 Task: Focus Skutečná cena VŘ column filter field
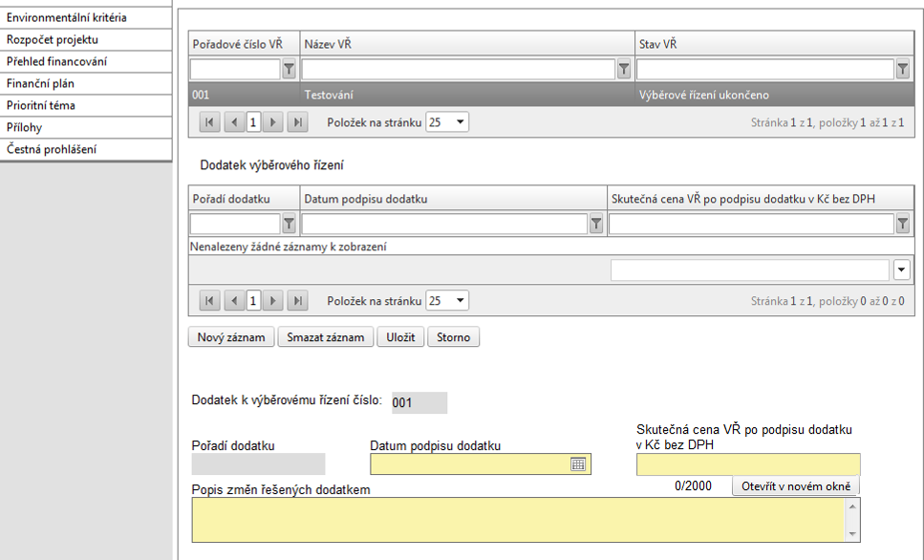click(751, 224)
